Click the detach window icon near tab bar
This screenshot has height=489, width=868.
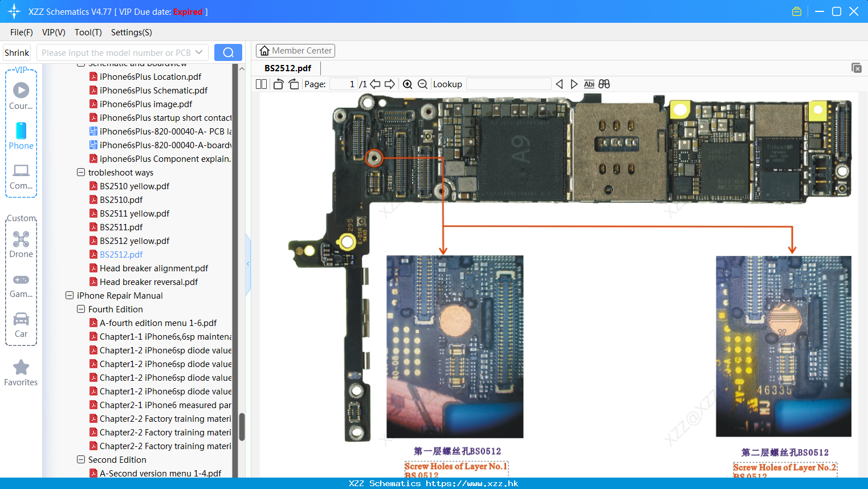(856, 68)
